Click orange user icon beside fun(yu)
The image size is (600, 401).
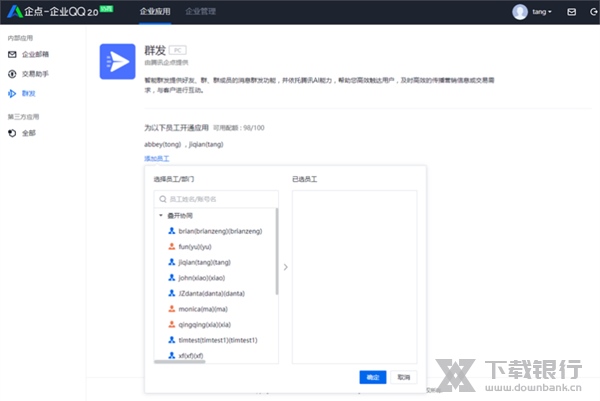[172, 246]
